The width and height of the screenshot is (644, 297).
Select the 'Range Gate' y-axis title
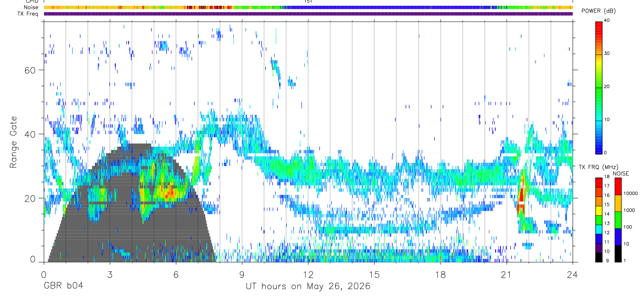point(13,142)
